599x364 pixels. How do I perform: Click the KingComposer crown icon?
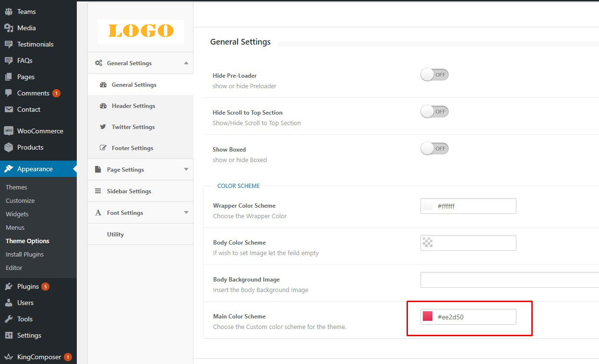click(9, 357)
